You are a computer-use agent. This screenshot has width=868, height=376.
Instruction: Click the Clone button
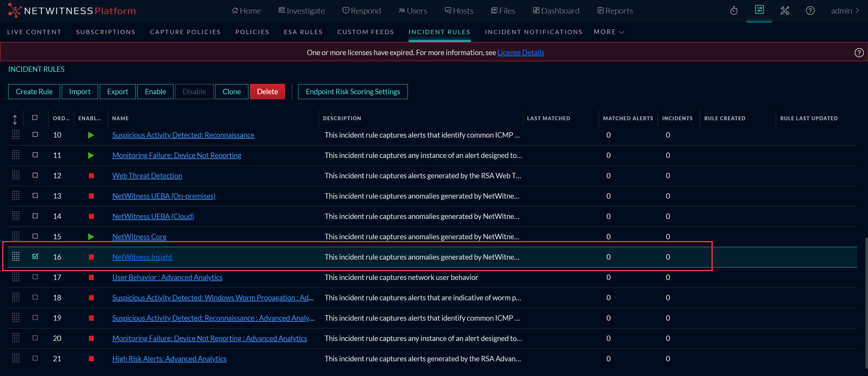[232, 92]
